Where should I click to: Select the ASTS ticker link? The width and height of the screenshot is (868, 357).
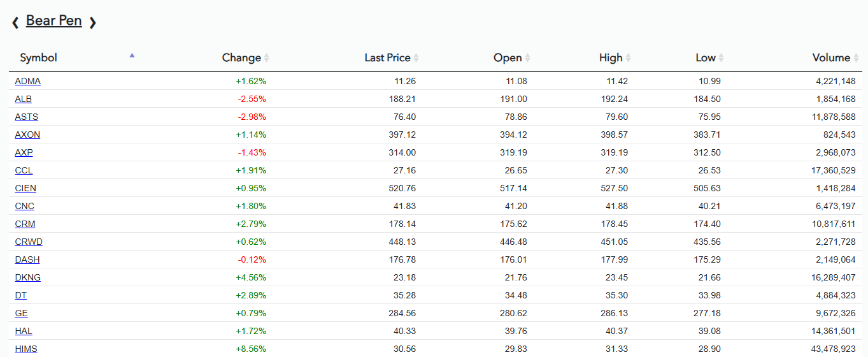26,117
